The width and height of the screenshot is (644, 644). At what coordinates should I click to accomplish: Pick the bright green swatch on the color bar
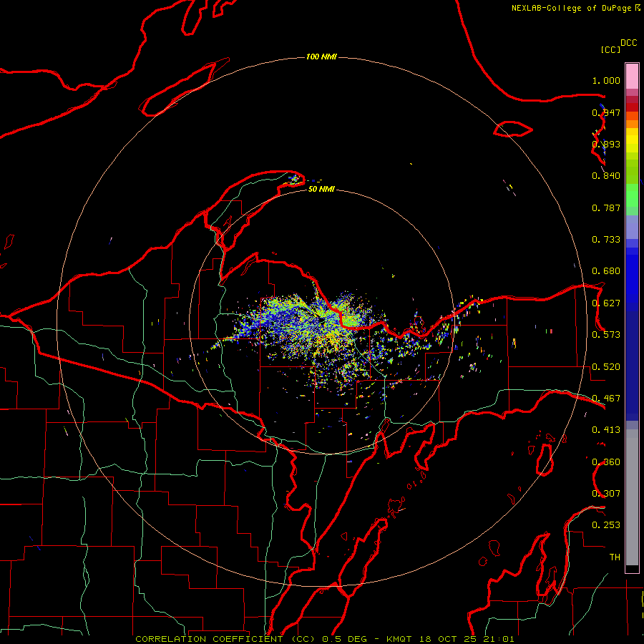[632, 195]
